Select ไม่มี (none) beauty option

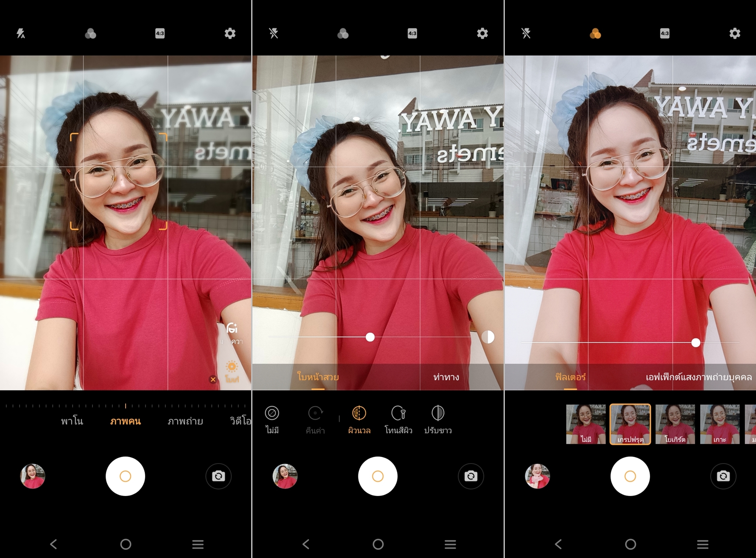(x=272, y=420)
